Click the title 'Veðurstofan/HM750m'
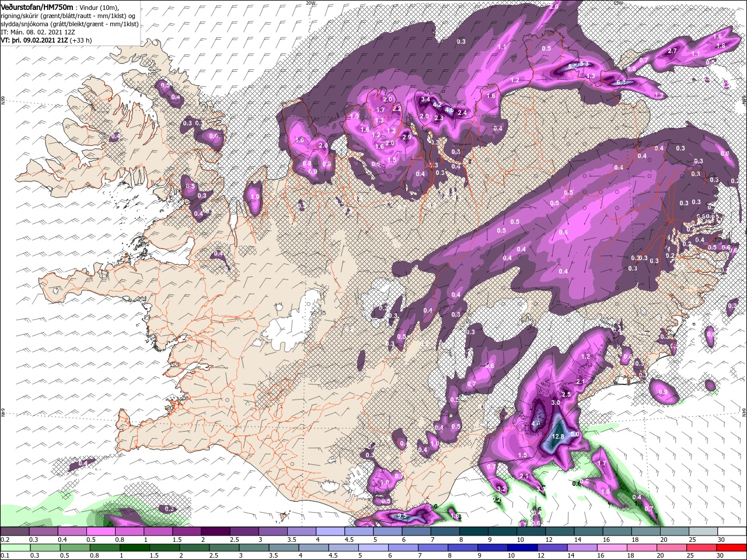This screenshot has width=747, height=560. pos(37,6)
